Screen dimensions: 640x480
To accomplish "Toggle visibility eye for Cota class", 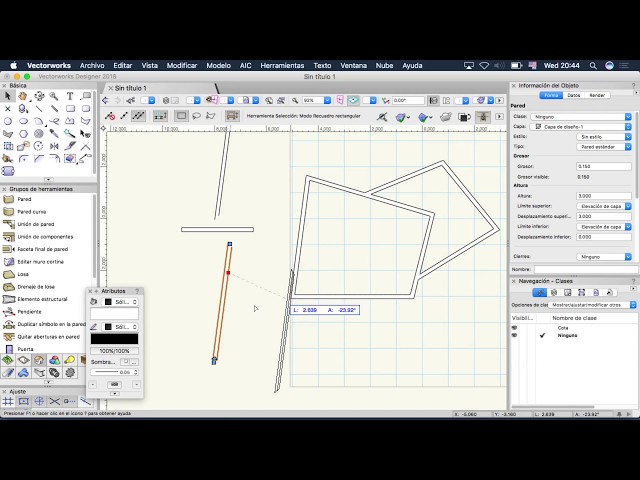I will click(x=514, y=328).
